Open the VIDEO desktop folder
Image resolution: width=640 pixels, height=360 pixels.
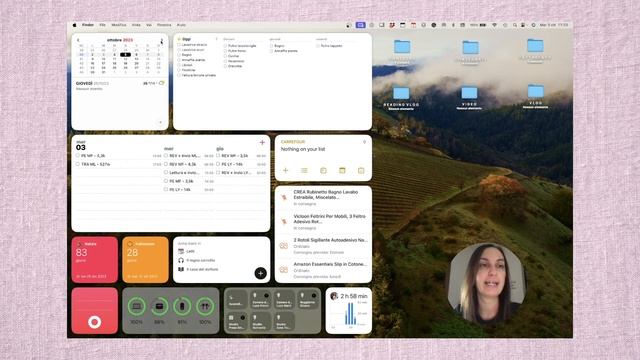(x=469, y=98)
